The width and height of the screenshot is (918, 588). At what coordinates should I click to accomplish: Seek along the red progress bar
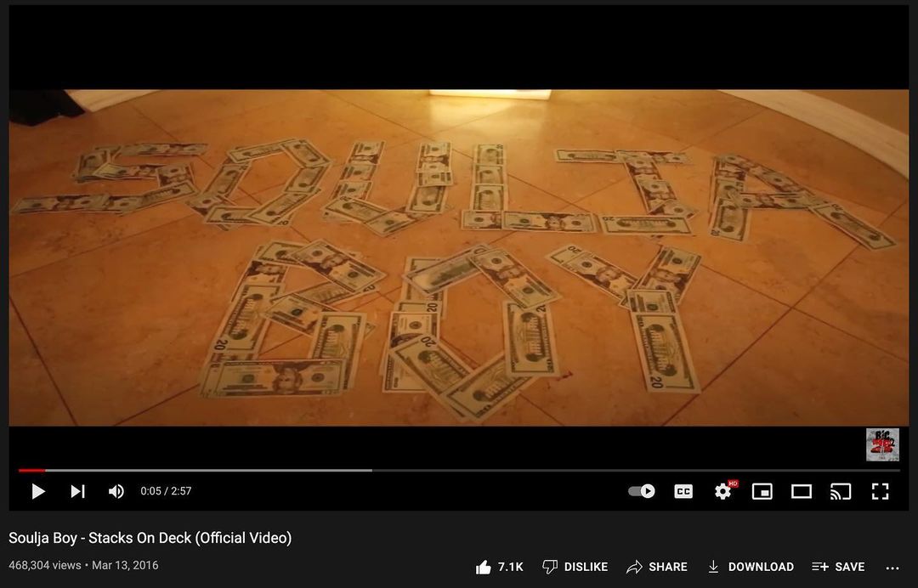click(459, 470)
